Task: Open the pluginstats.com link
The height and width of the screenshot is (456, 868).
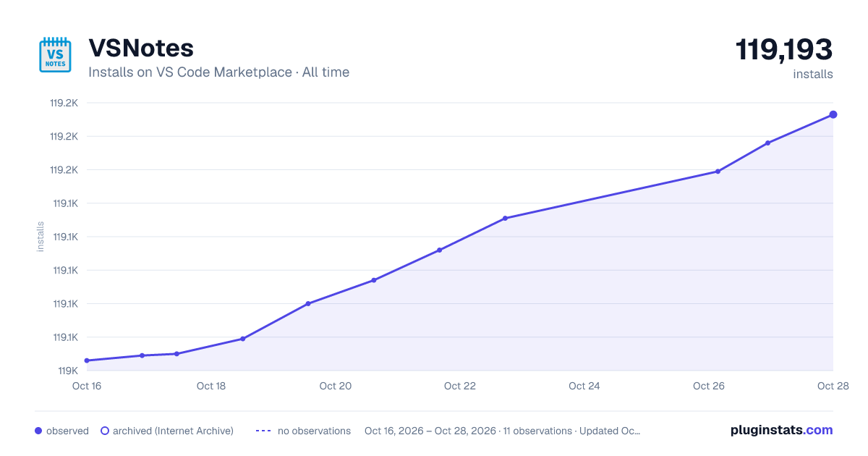Action: coord(782,430)
